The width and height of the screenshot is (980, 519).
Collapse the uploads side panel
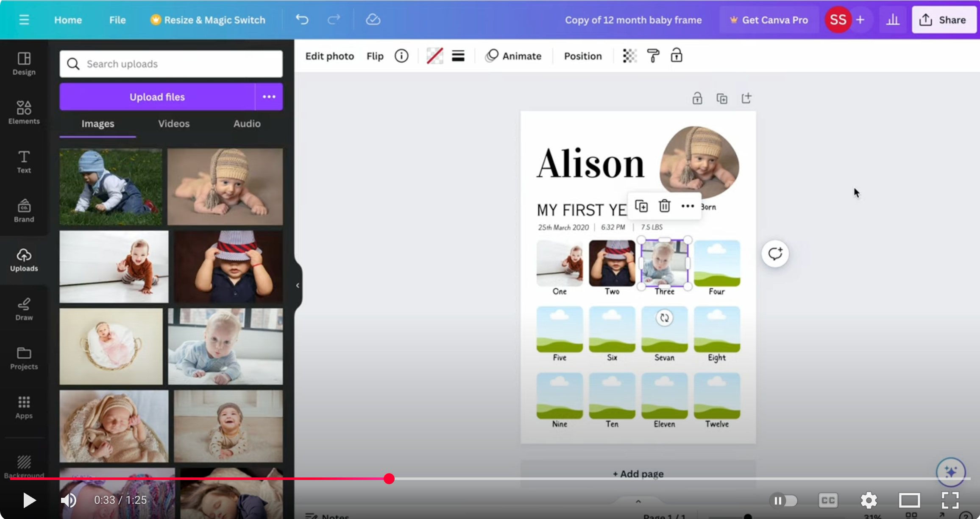(x=298, y=285)
